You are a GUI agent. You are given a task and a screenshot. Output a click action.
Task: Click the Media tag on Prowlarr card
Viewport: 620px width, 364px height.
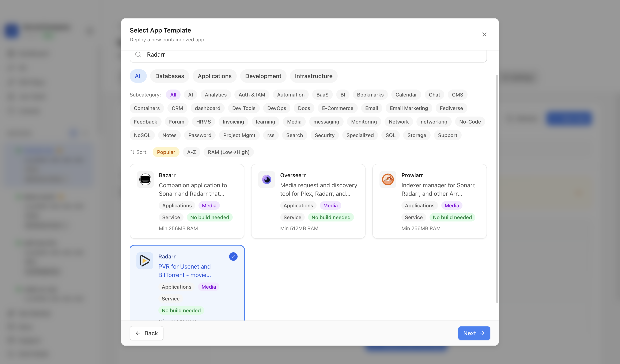point(451,206)
